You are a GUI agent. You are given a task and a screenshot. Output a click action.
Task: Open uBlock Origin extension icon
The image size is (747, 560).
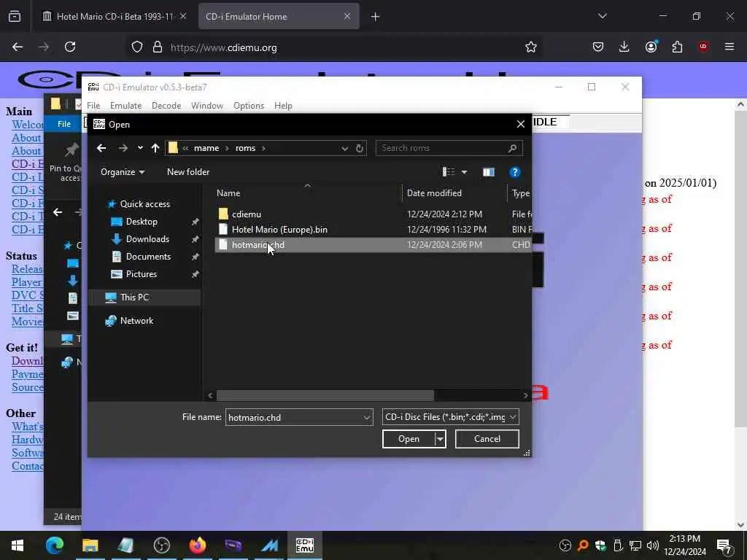[x=703, y=47]
